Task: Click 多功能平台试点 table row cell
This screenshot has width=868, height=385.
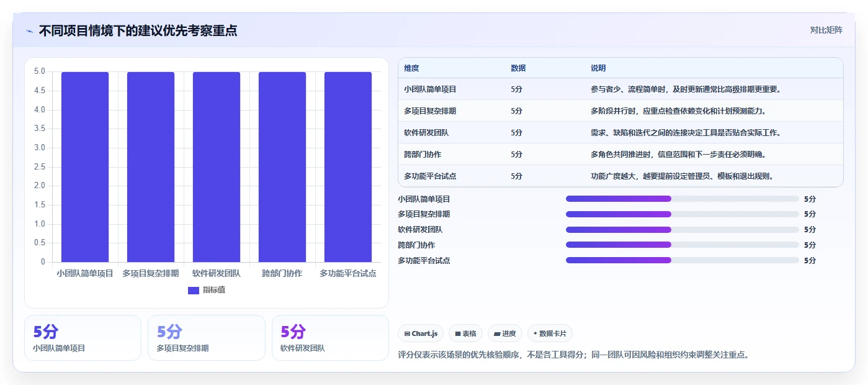Action: pyautogui.click(x=430, y=176)
